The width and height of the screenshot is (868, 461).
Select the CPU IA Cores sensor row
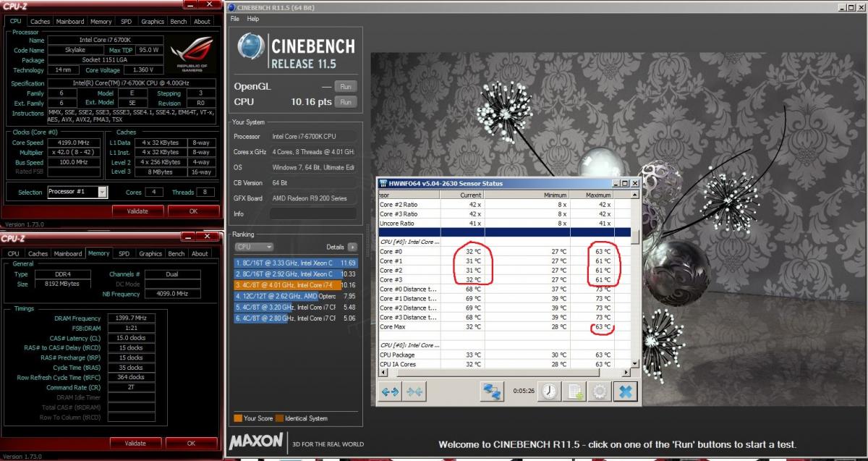[x=504, y=364]
